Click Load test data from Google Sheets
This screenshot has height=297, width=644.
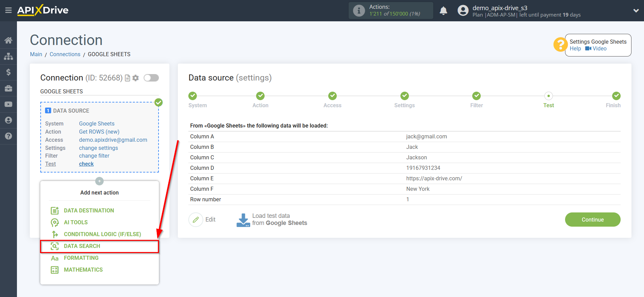click(x=279, y=220)
